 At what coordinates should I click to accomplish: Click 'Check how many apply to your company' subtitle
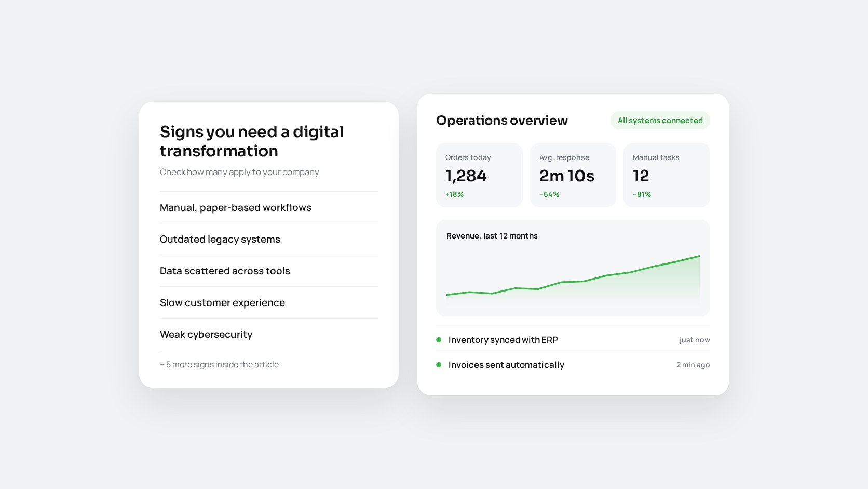239,172
